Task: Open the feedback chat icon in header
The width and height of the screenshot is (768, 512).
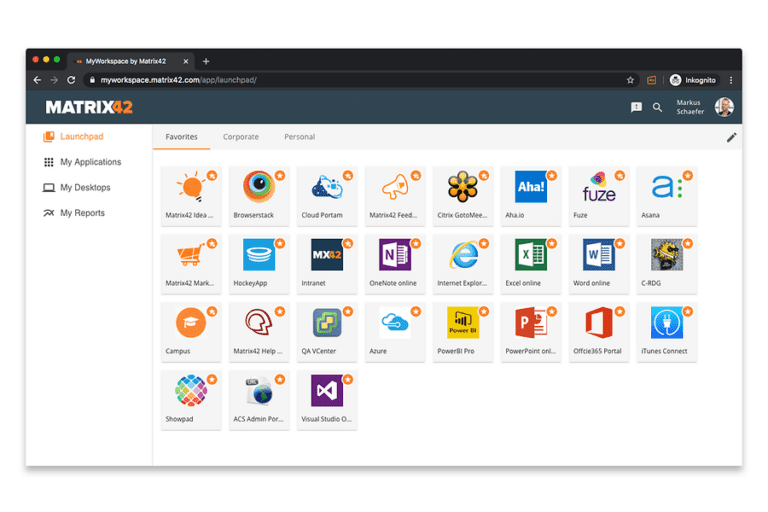Action: 636,107
